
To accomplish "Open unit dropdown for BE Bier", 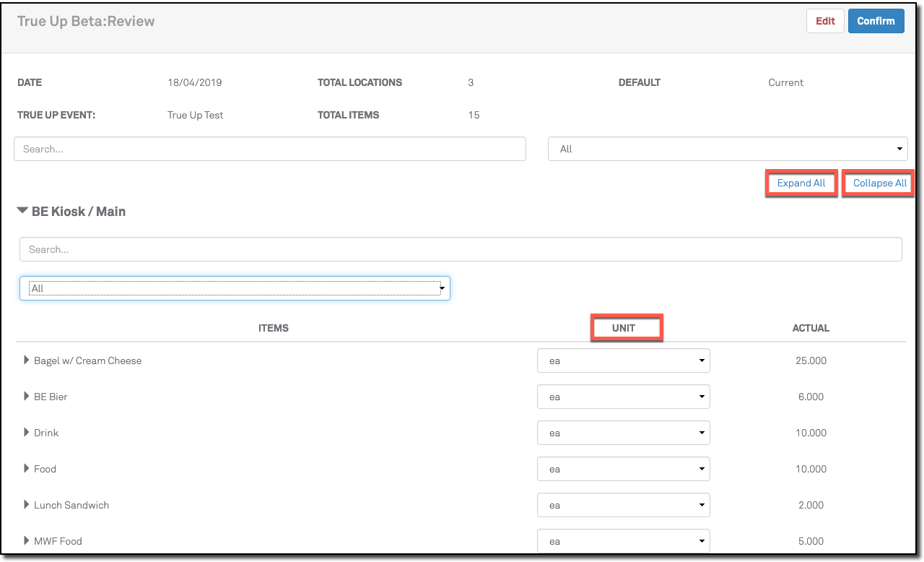I will click(x=623, y=397).
